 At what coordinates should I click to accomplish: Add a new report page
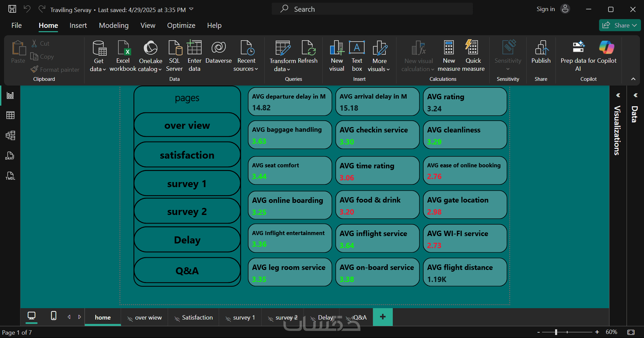click(x=383, y=317)
